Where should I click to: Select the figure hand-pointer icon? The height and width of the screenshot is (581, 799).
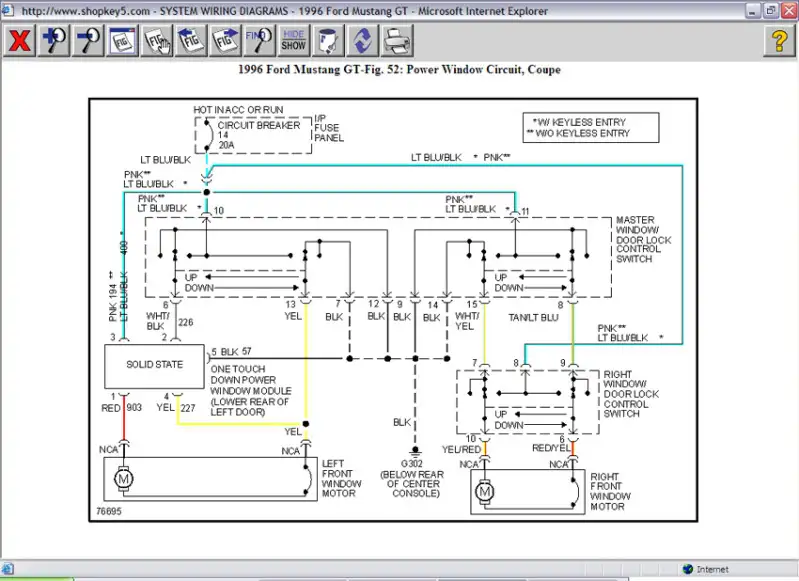(x=157, y=40)
